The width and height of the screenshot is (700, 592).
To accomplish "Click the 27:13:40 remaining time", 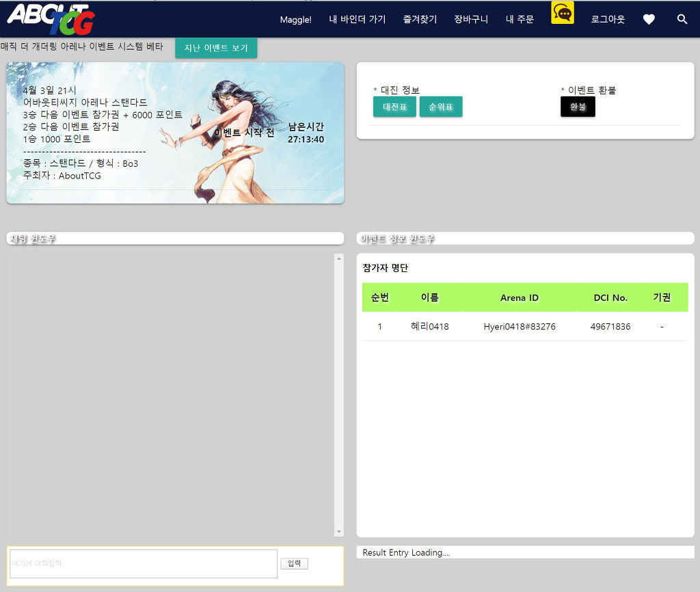I will 306,139.
